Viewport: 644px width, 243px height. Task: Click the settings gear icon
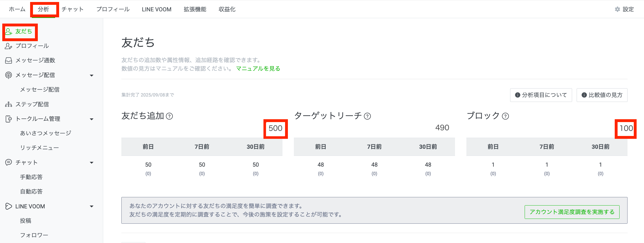[617, 9]
